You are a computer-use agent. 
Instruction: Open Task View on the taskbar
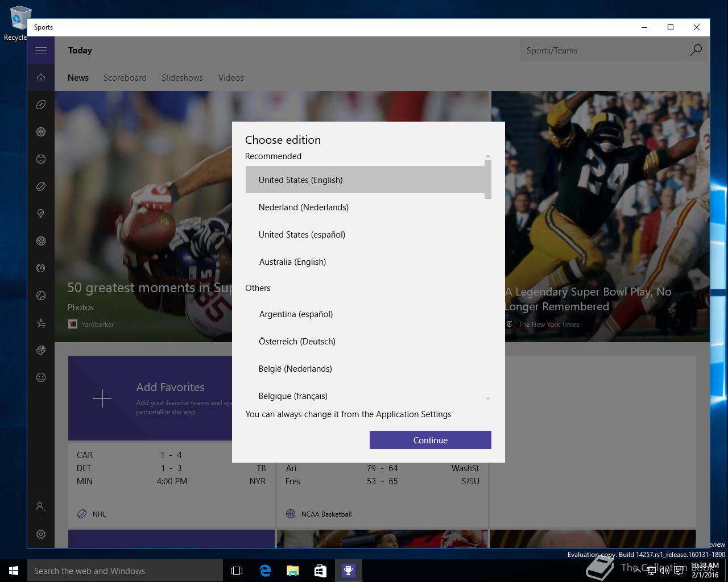237,571
